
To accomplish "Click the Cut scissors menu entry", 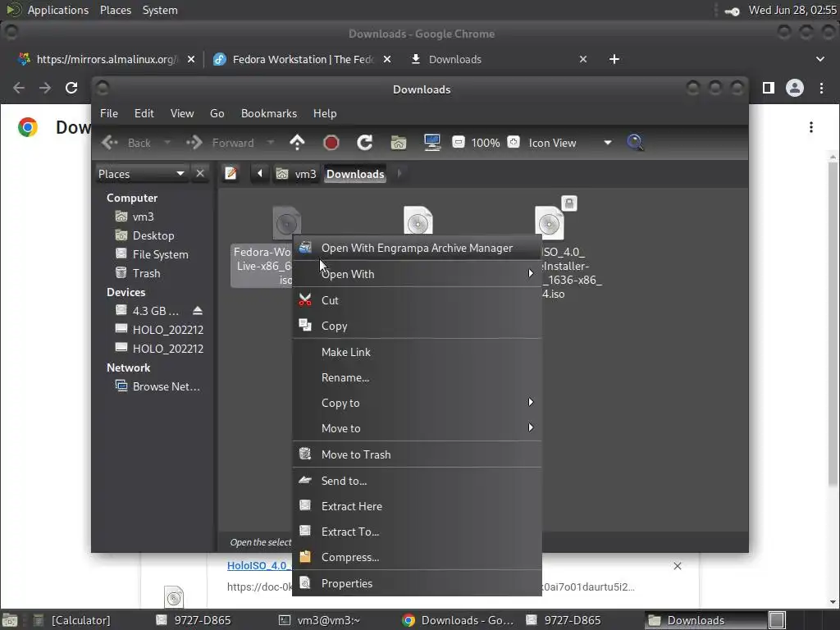I will point(417,300).
